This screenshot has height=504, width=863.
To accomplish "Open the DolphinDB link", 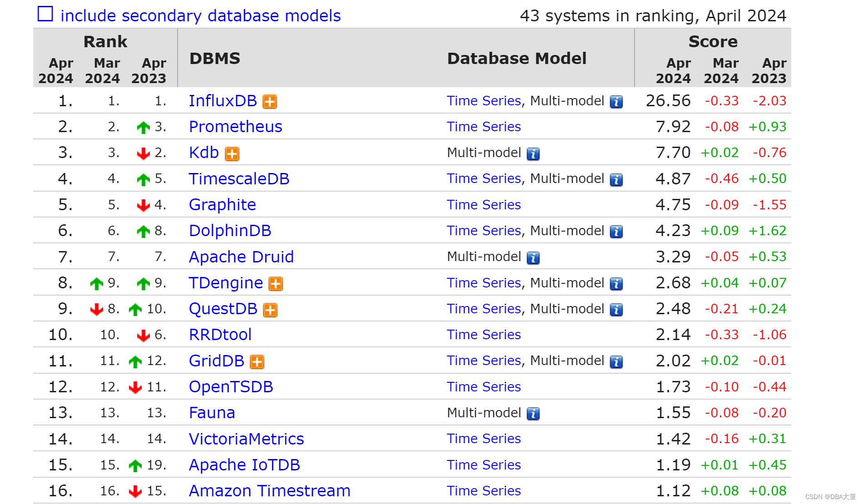I will coord(230,231).
